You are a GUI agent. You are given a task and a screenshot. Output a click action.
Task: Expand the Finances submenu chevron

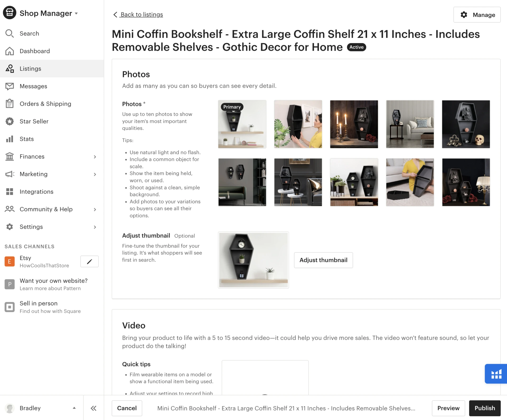[x=95, y=157]
